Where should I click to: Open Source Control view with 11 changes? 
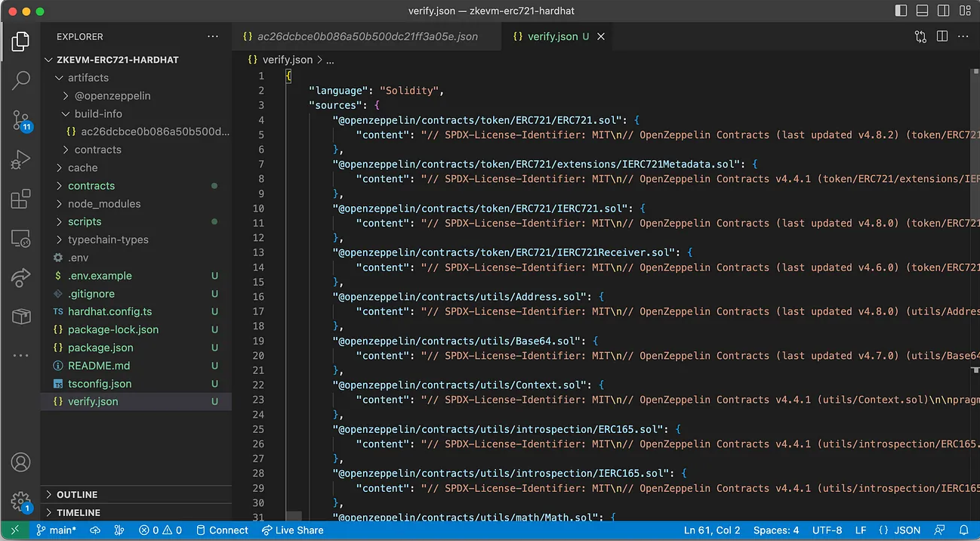(21, 120)
